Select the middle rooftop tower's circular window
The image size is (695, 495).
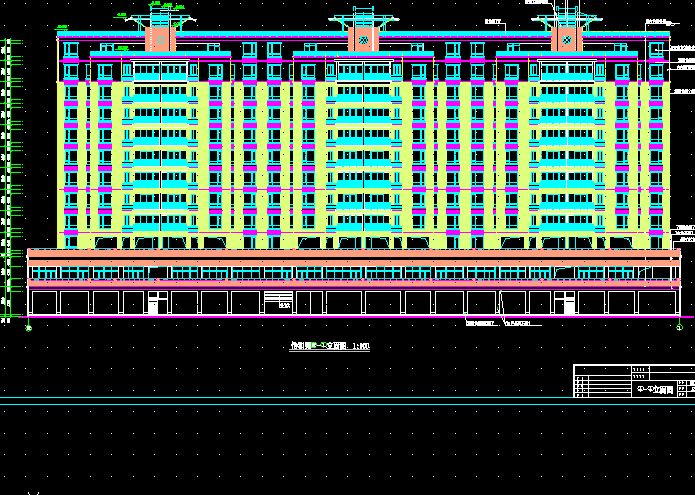[x=364, y=40]
